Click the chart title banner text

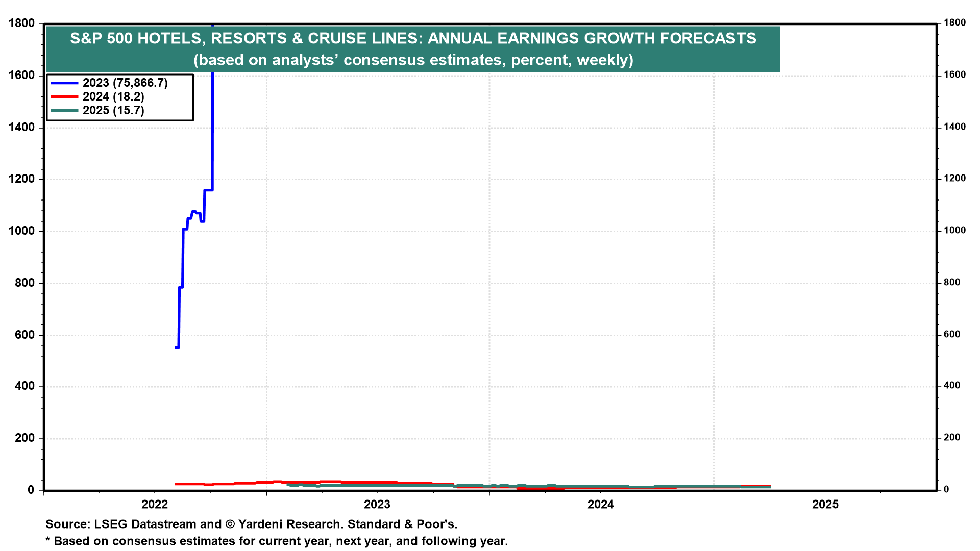[x=413, y=38]
